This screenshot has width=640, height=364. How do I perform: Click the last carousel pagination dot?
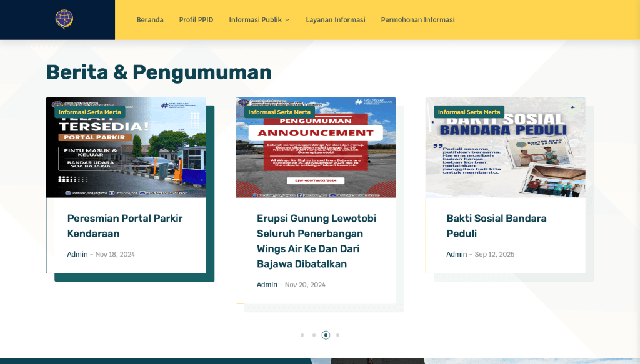(337, 335)
